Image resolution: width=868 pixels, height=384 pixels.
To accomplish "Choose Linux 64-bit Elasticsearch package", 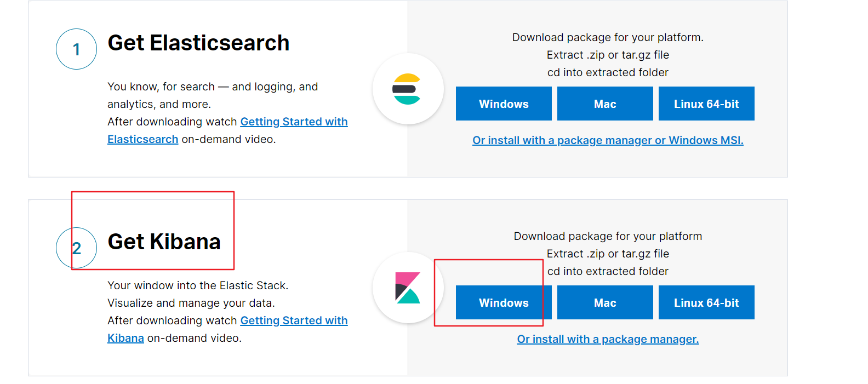I will [706, 104].
